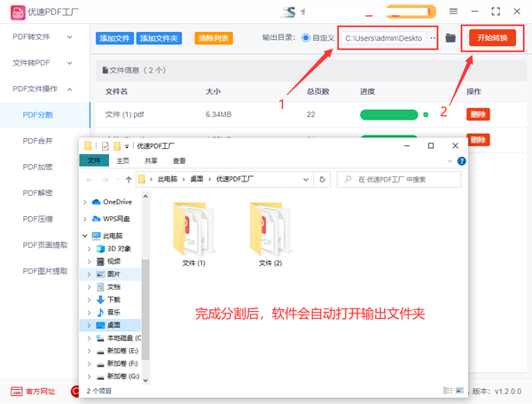Delete the 文件 (1).pdf row
The width and height of the screenshot is (532, 404).
pyautogui.click(x=478, y=114)
